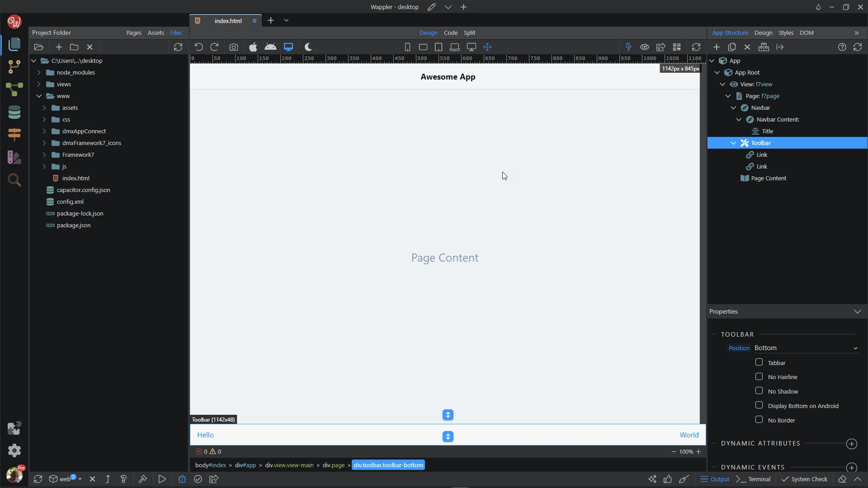Open the Position Bottom dropdown
Viewport: 868px width, 488px height.
pos(806,348)
